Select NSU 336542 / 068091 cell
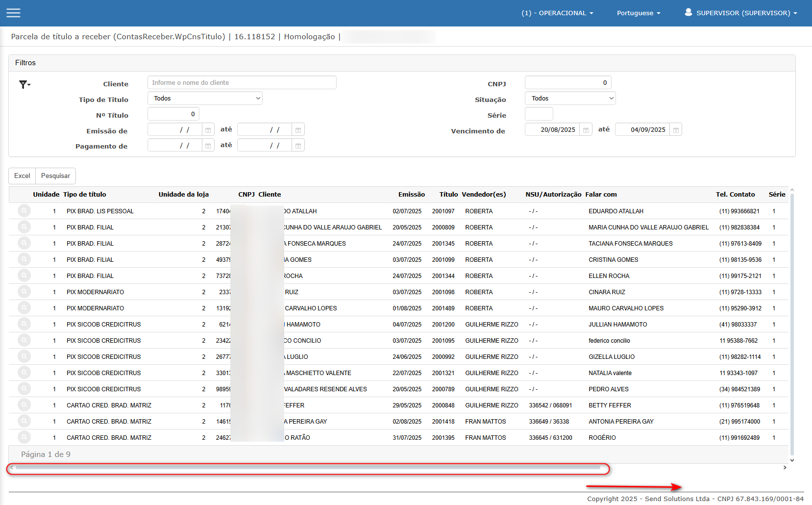812x505 pixels. pos(550,405)
